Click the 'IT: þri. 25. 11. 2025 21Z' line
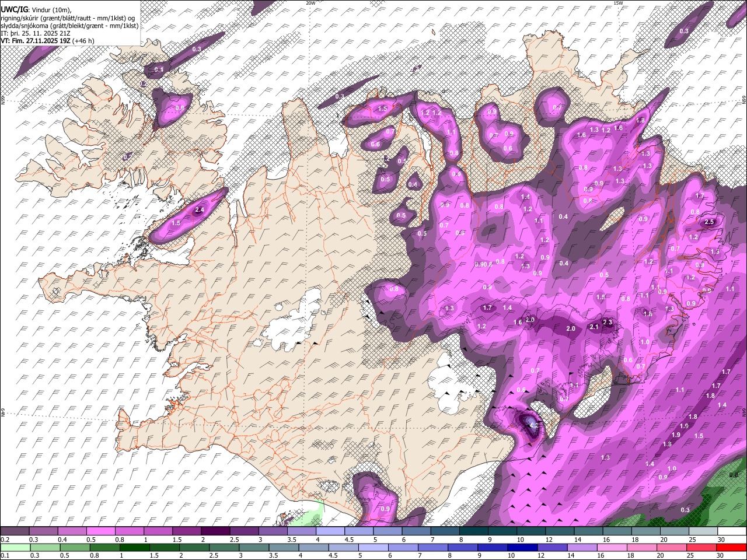This screenshot has width=747, height=560. coord(36,33)
